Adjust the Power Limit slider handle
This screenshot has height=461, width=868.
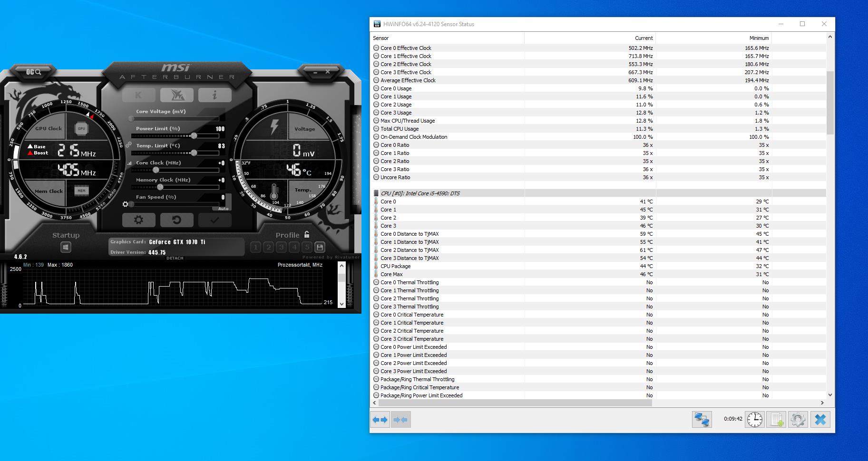point(194,136)
